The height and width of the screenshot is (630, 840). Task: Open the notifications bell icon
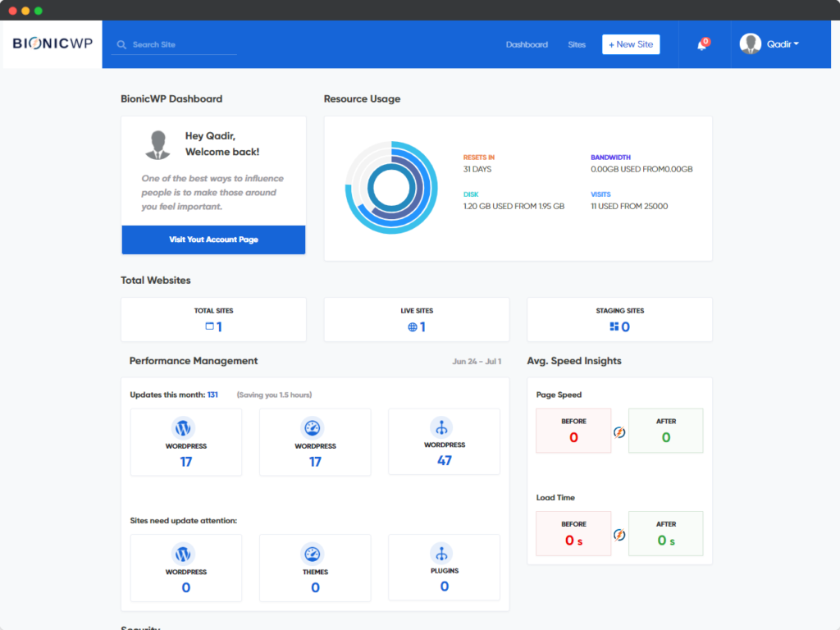point(702,45)
